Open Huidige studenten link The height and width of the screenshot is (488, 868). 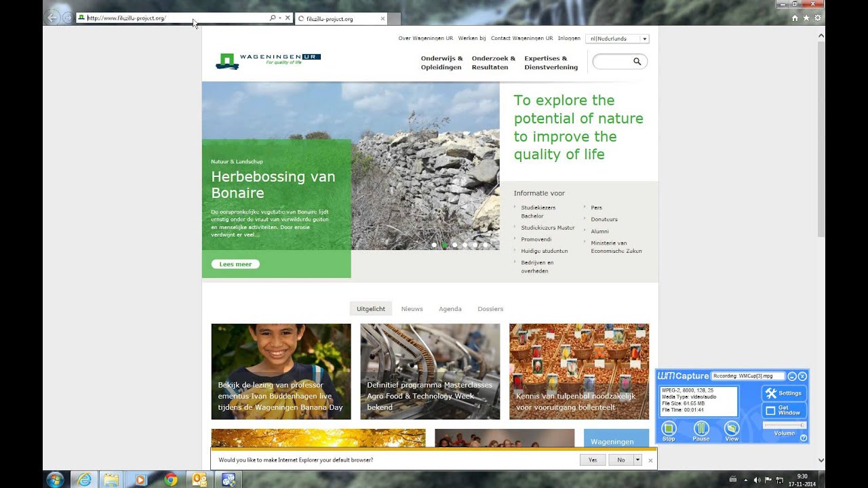coord(545,251)
